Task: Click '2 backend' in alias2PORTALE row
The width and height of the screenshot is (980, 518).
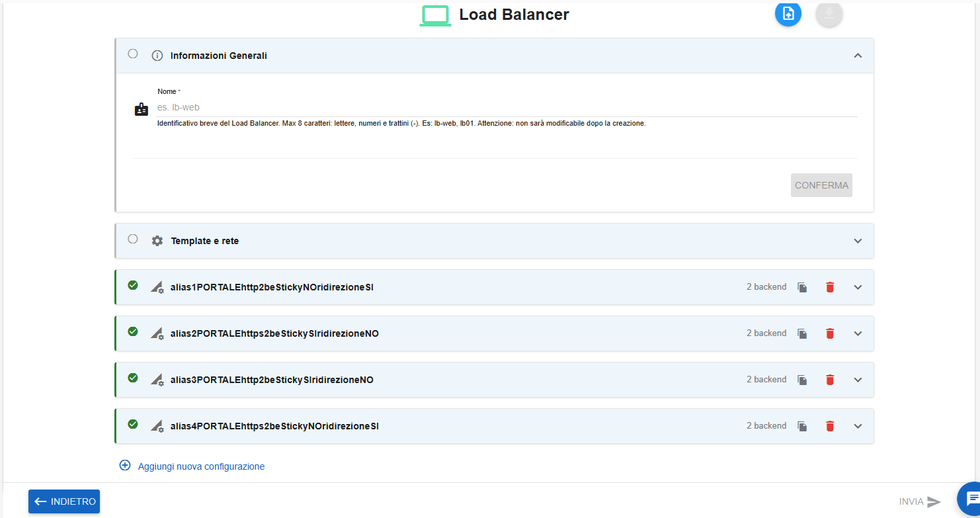Action: [x=766, y=333]
